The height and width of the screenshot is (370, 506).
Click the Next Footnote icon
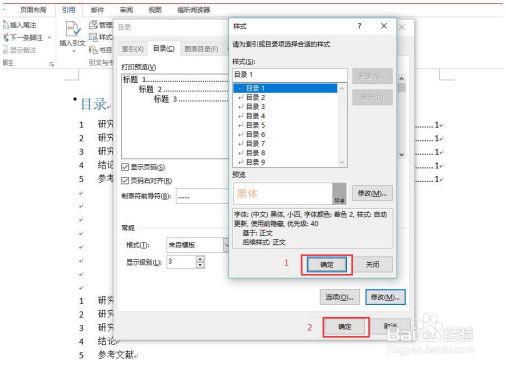6,37
